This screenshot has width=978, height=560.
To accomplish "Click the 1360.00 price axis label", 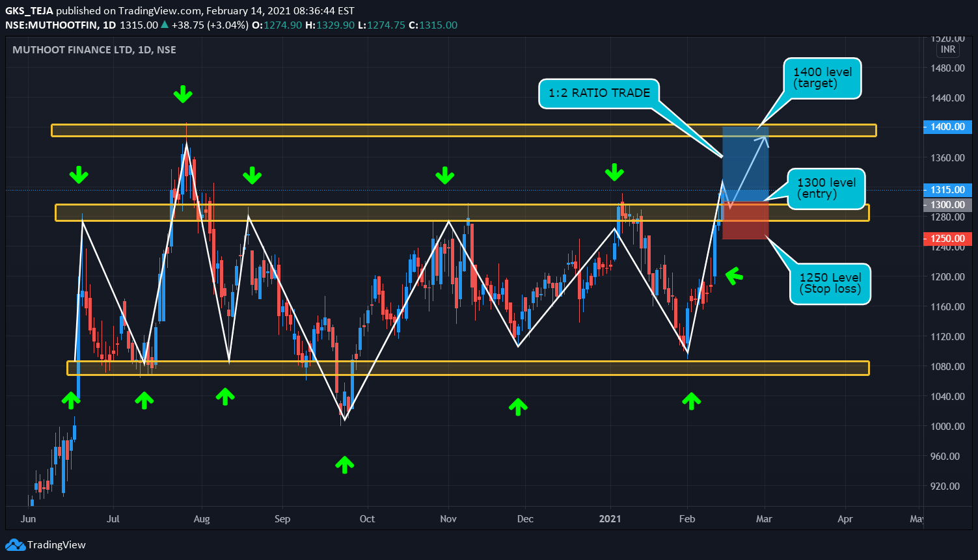I will [947, 158].
